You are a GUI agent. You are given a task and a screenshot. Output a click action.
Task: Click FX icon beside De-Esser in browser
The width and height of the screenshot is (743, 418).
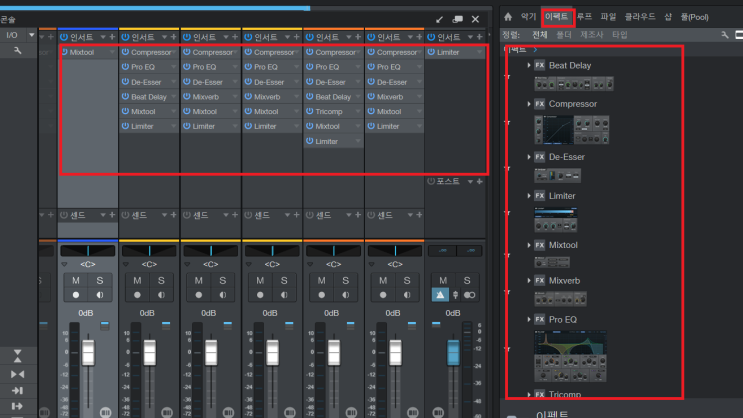pyautogui.click(x=539, y=157)
